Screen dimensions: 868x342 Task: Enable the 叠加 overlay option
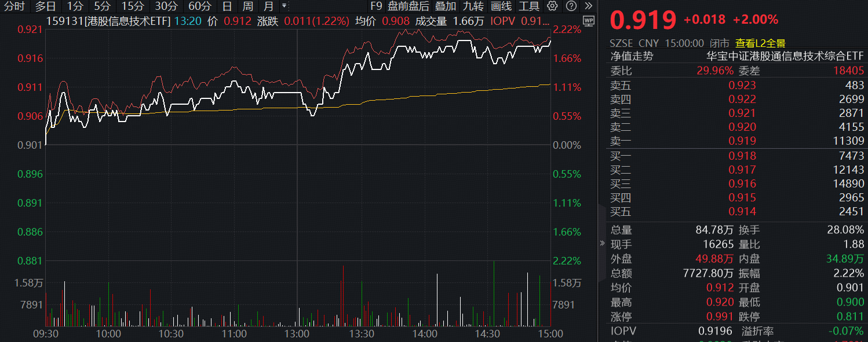pos(446,6)
